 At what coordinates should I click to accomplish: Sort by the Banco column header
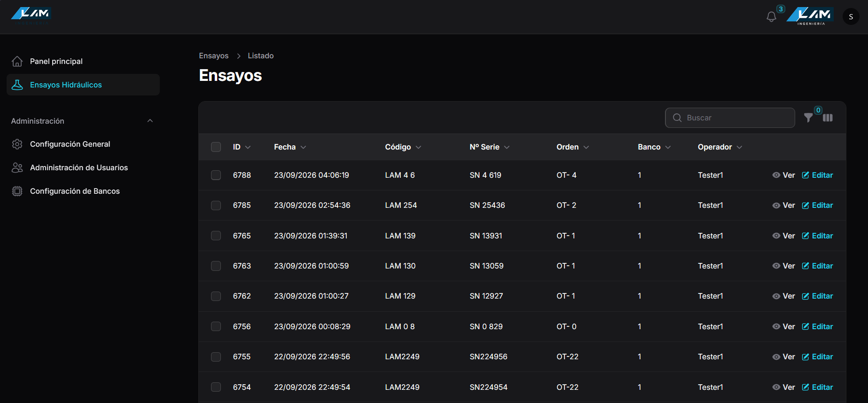click(x=654, y=147)
